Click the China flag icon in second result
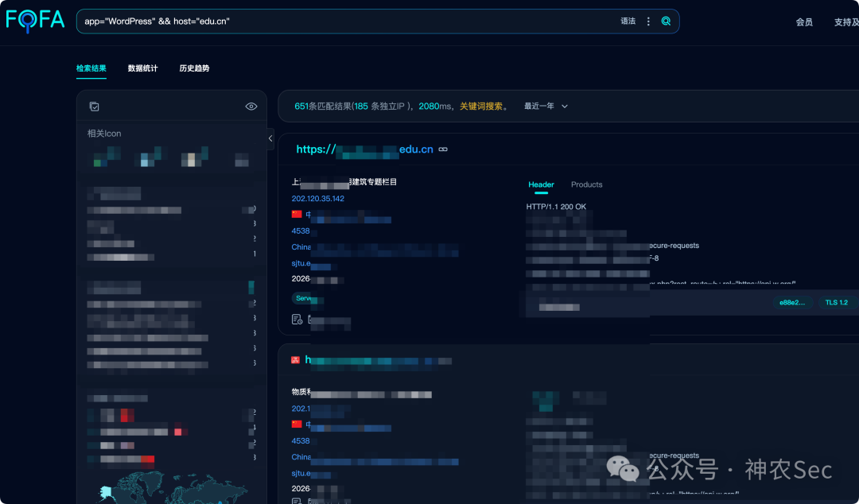The image size is (859, 504). click(297, 424)
